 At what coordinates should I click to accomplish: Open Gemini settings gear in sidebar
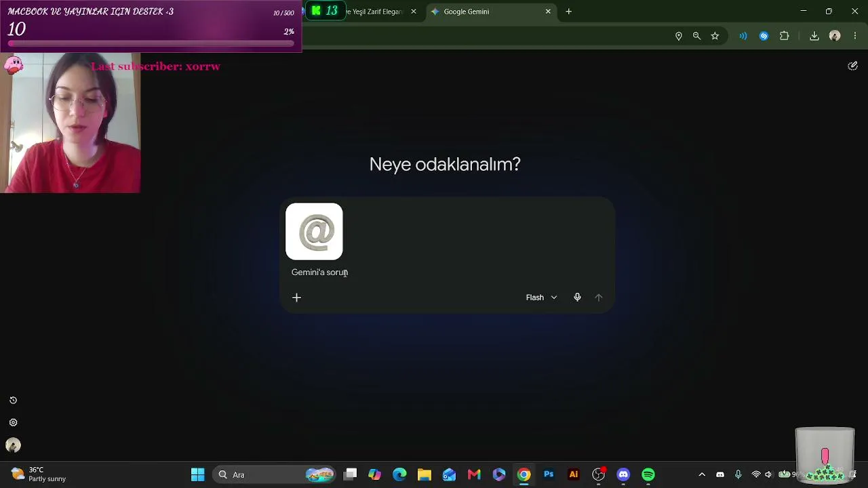tap(13, 423)
